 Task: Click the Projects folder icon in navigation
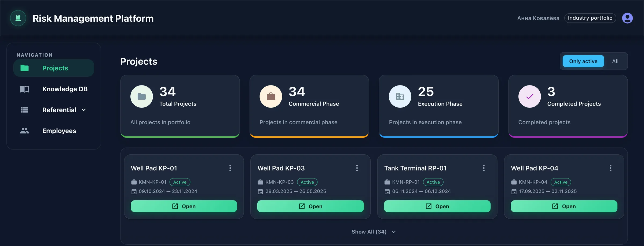[x=24, y=68]
